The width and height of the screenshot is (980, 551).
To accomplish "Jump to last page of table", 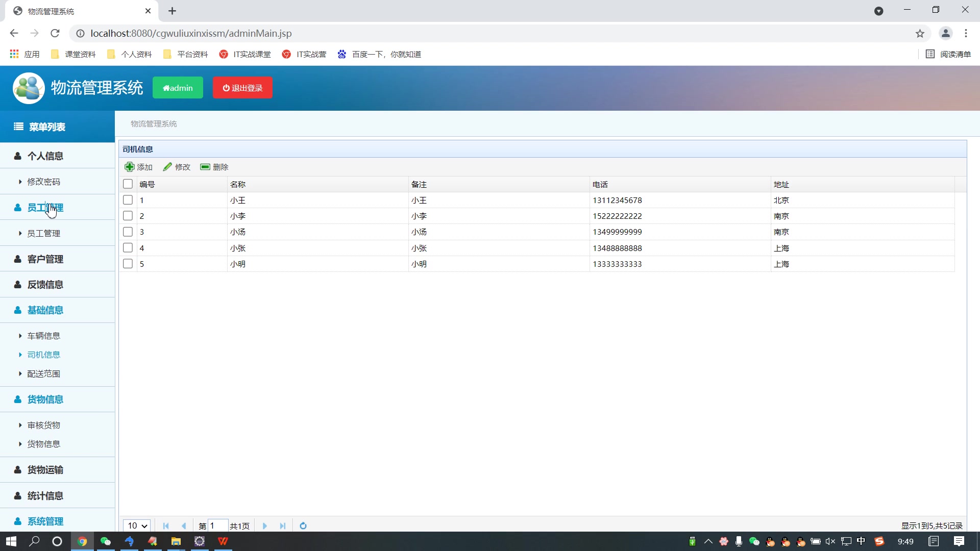I will tap(283, 525).
